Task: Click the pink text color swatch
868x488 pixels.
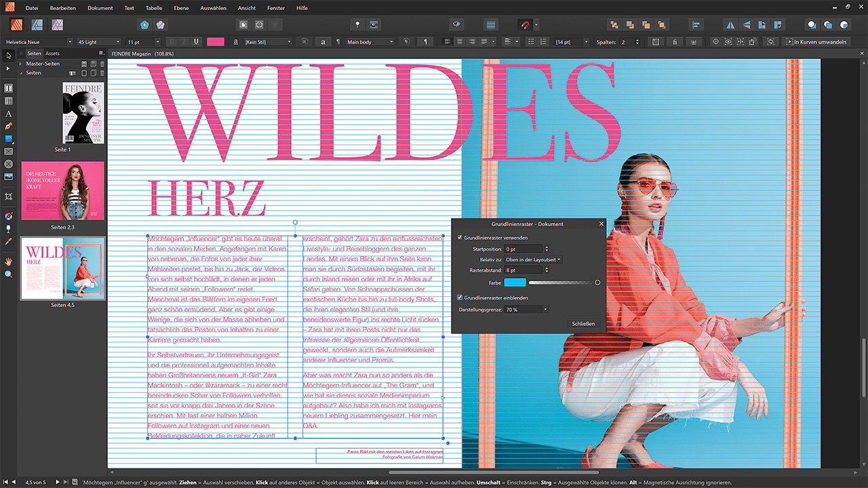Action: pyautogui.click(x=216, y=41)
